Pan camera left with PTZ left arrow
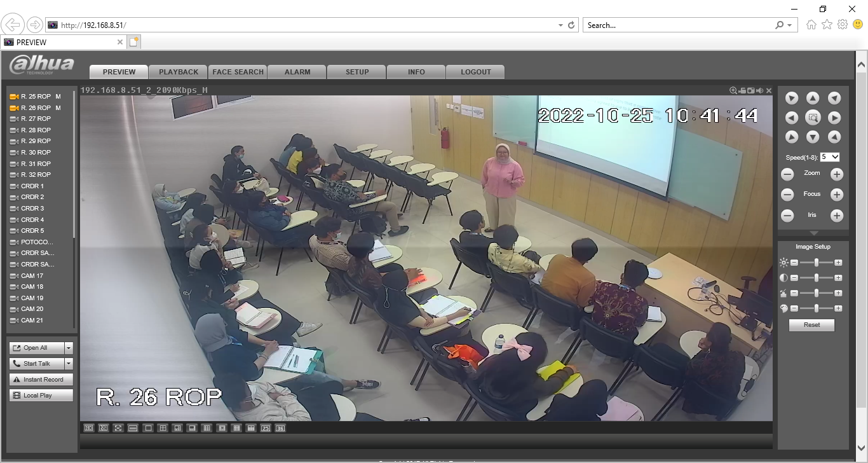The height and width of the screenshot is (463, 868). [791, 118]
